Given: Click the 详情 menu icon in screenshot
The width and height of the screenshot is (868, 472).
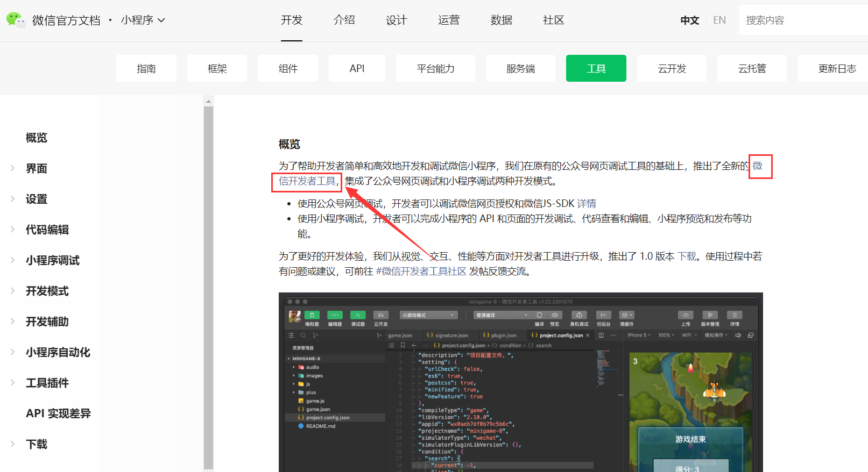Looking at the screenshot, I should point(735,316).
